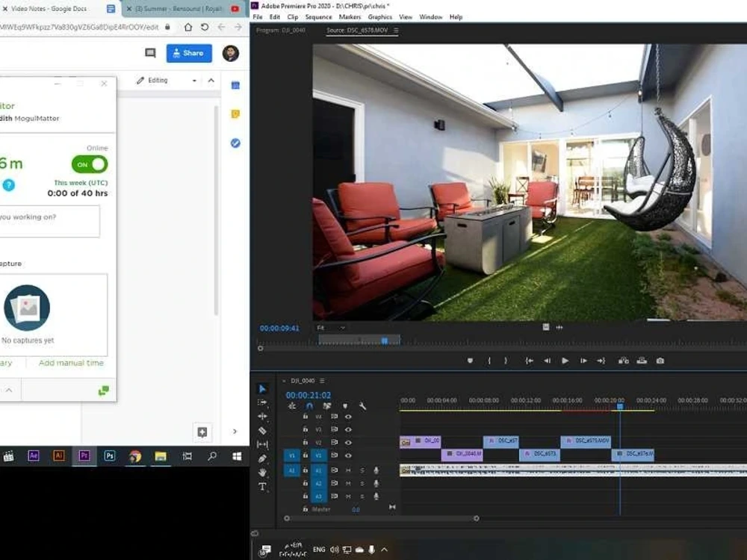Click Add Marker shield icon in timeline
This screenshot has width=747, height=560.
pos(345,405)
